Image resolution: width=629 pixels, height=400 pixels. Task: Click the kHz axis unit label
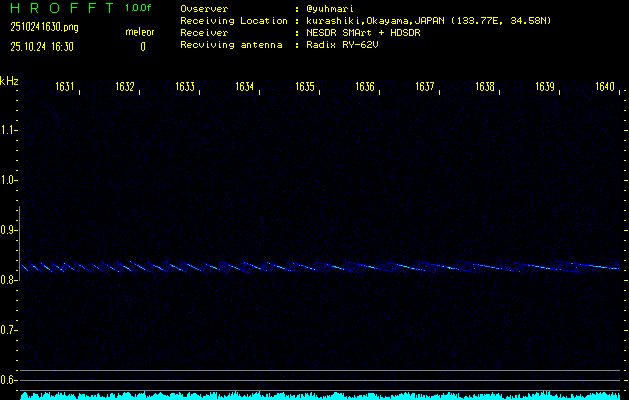coord(9,81)
